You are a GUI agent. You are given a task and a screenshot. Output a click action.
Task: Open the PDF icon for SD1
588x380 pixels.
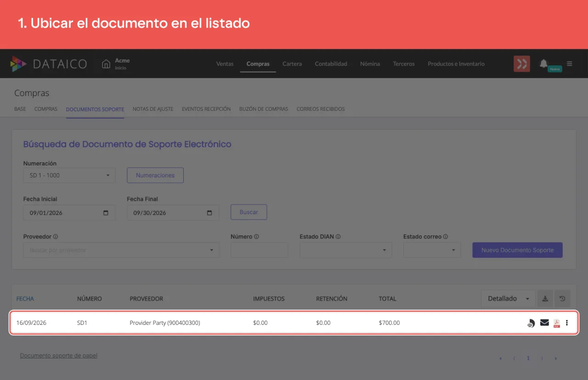coord(557,323)
